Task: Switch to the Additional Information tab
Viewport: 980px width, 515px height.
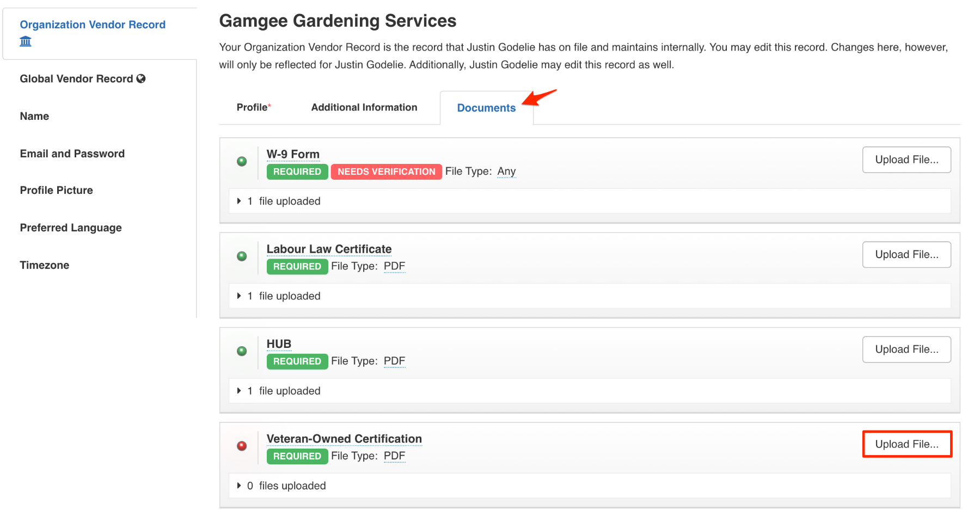Action: coord(364,107)
